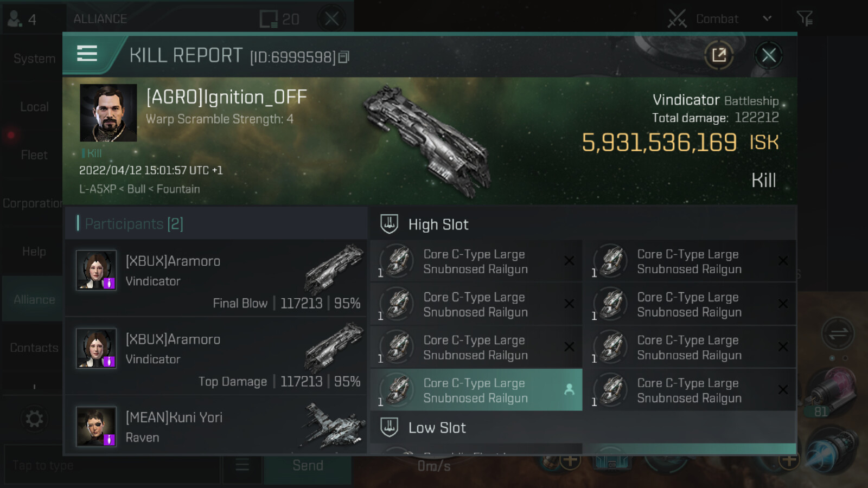Tap the High Slot shield icon
This screenshot has width=868, height=488.
pos(389,223)
